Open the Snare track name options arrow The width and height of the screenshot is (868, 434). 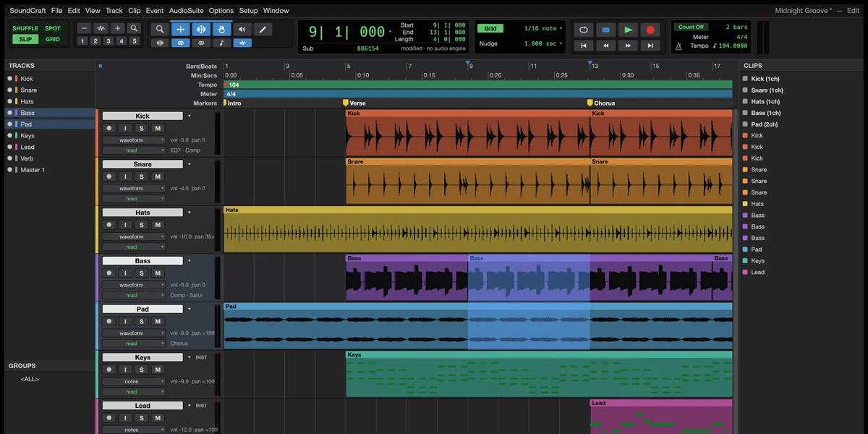[190, 164]
